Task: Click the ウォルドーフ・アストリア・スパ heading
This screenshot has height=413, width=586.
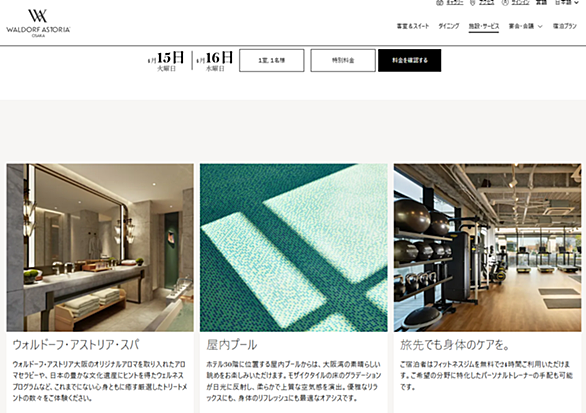Action: (76, 345)
